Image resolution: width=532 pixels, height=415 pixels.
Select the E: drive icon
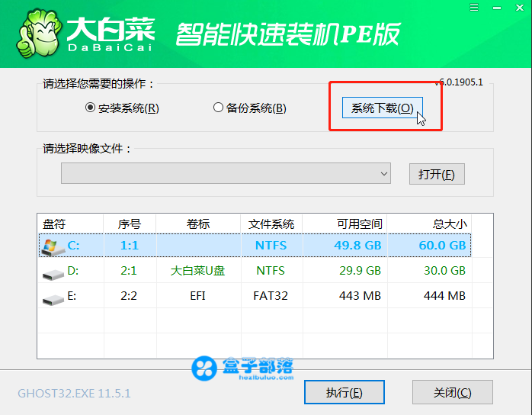[53, 299]
